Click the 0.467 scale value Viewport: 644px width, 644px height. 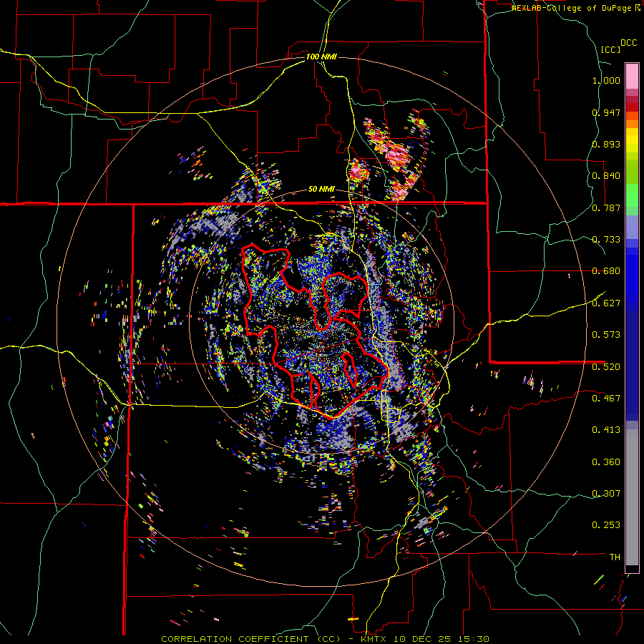[x=606, y=399]
